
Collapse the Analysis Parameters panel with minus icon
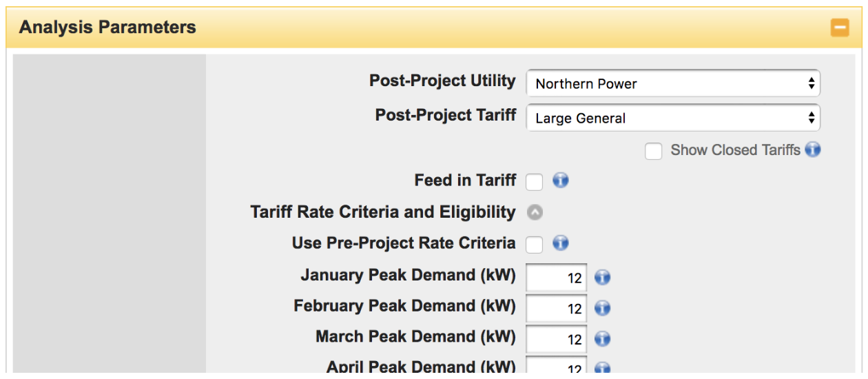coord(839,28)
